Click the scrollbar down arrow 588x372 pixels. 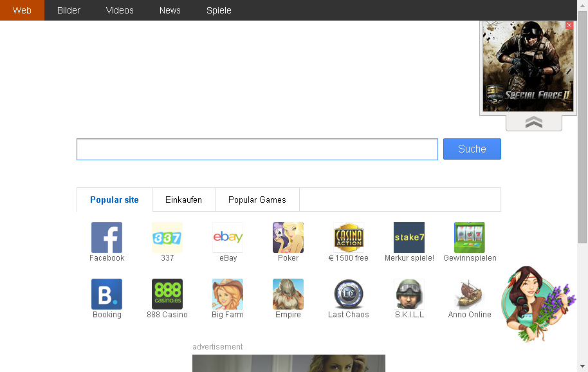582,366
